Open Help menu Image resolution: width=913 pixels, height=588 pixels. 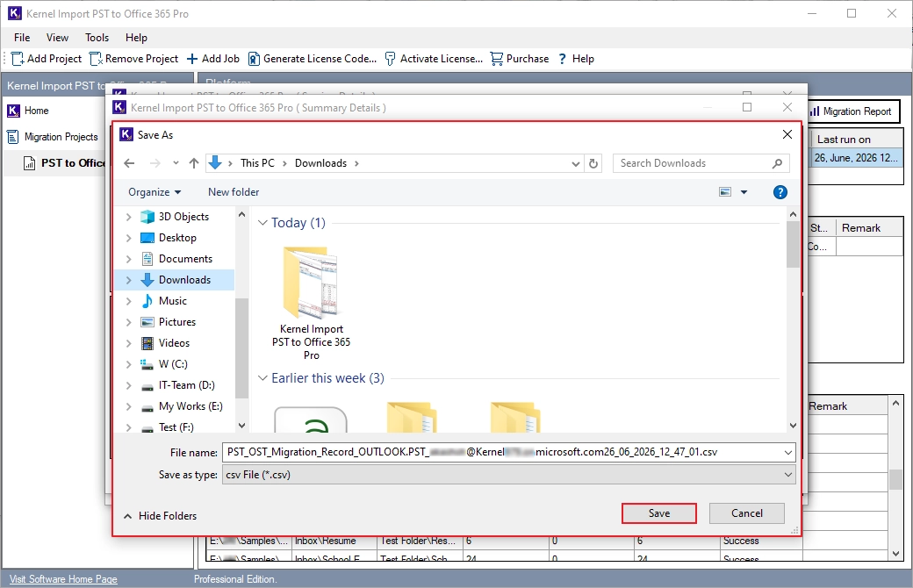[x=136, y=38]
